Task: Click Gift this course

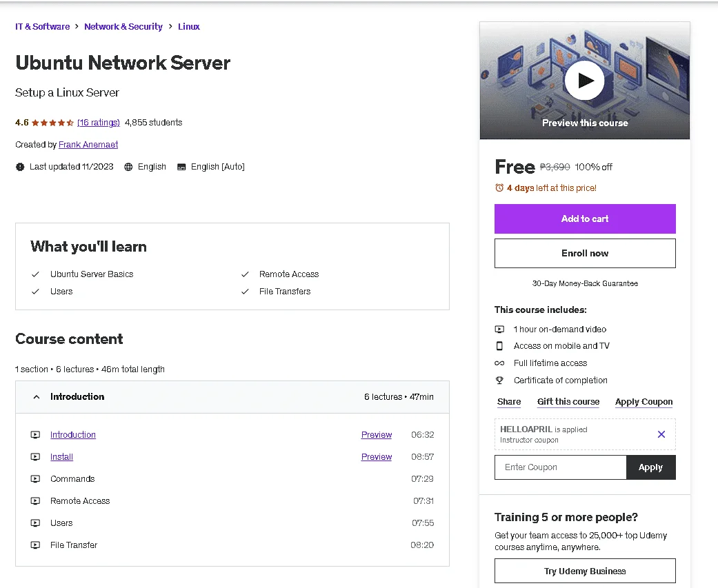Action: (x=568, y=402)
